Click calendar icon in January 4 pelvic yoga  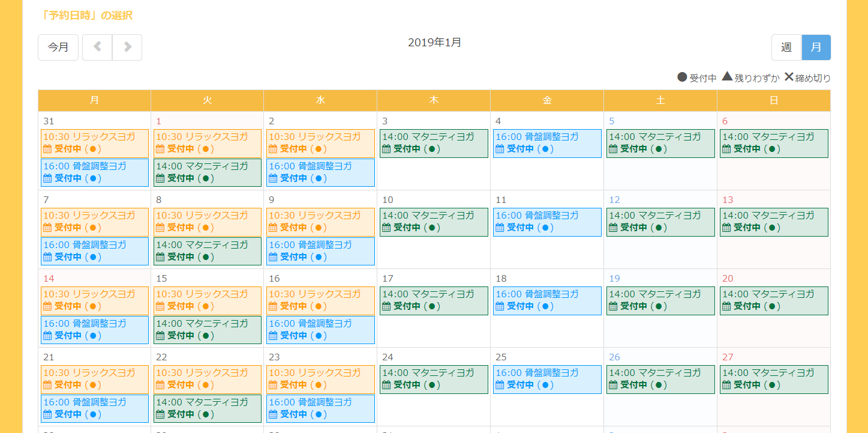point(500,149)
